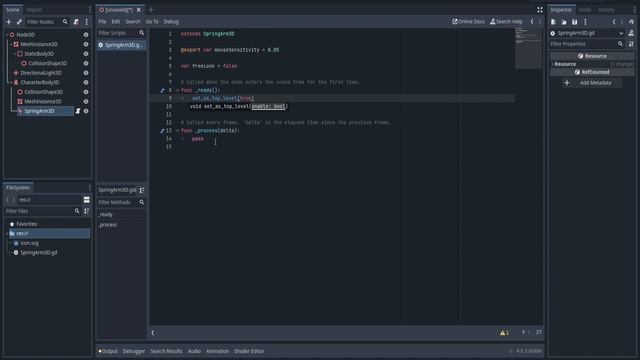The height and width of the screenshot is (360, 640).
Task: Open script icon beside SpringArm3D node
Action: tap(78, 111)
